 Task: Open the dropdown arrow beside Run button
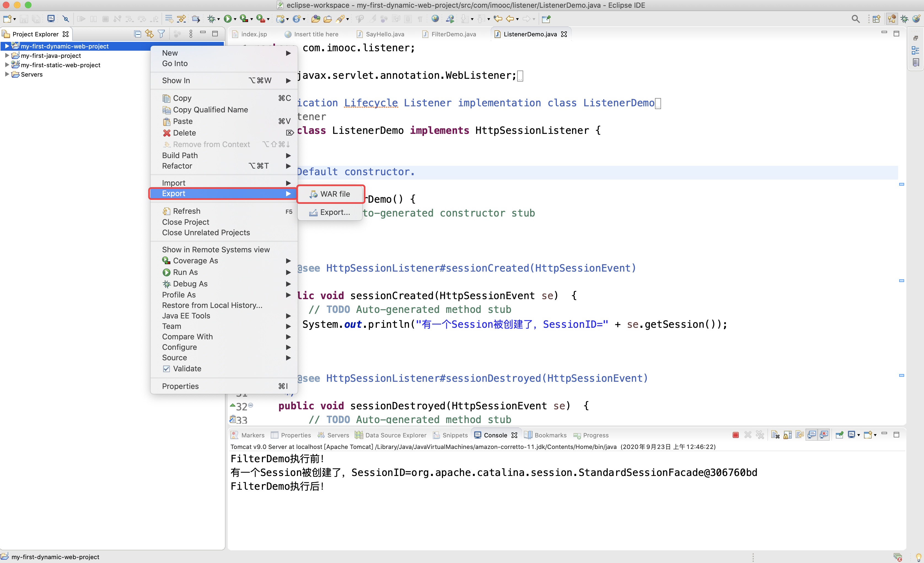point(235,19)
